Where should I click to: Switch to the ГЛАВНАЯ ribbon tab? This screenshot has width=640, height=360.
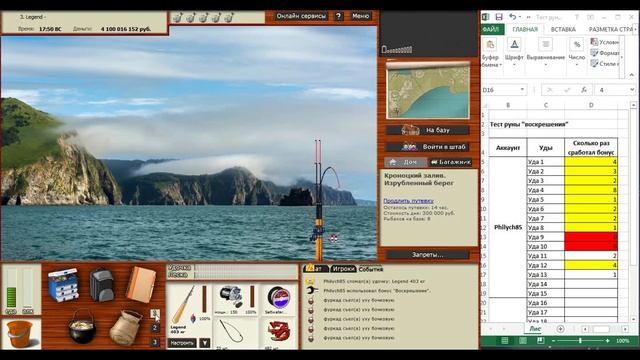pos(525,29)
